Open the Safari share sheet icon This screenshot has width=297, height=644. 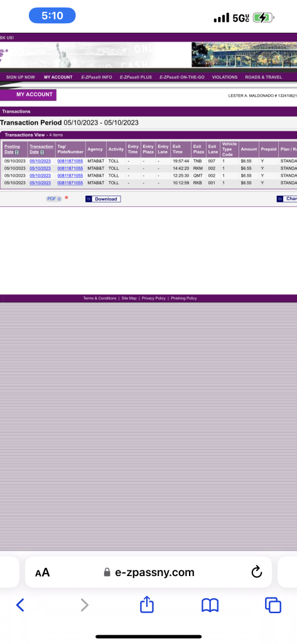click(x=147, y=604)
